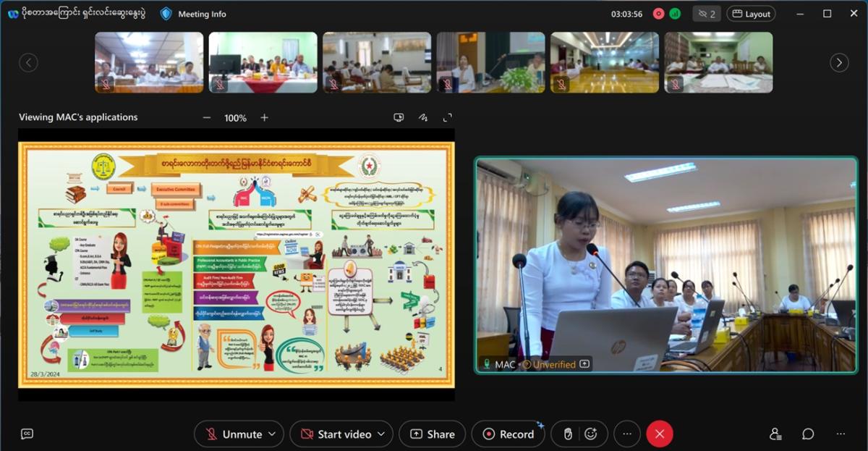Viewport: 868px width, 451px height.
Task: Open the participants panel icon
Action: point(775,434)
